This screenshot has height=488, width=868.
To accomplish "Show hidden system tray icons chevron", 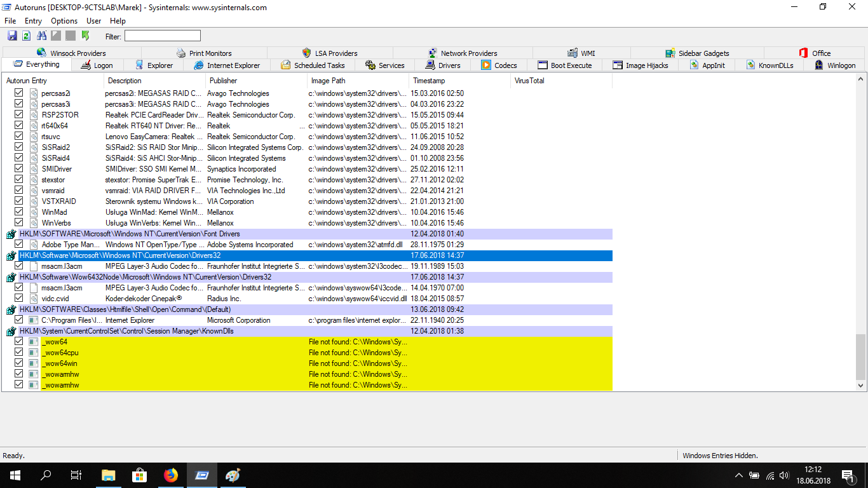I will pos(738,475).
